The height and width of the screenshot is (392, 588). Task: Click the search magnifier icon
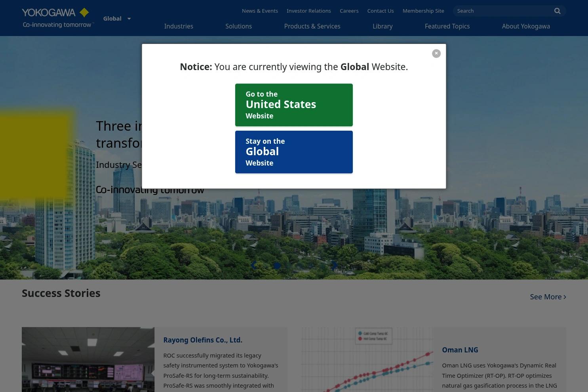pos(557,11)
